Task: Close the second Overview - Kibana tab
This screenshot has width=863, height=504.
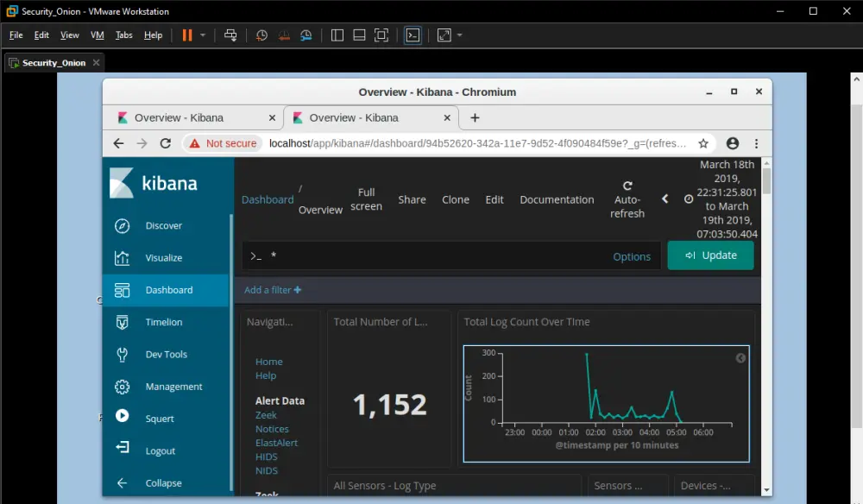Action: (447, 117)
